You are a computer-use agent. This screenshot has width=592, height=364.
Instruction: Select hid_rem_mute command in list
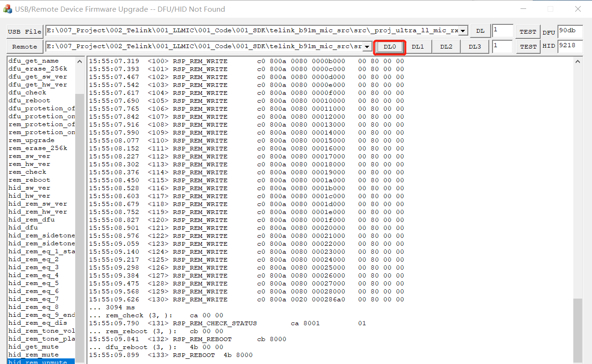34,355
